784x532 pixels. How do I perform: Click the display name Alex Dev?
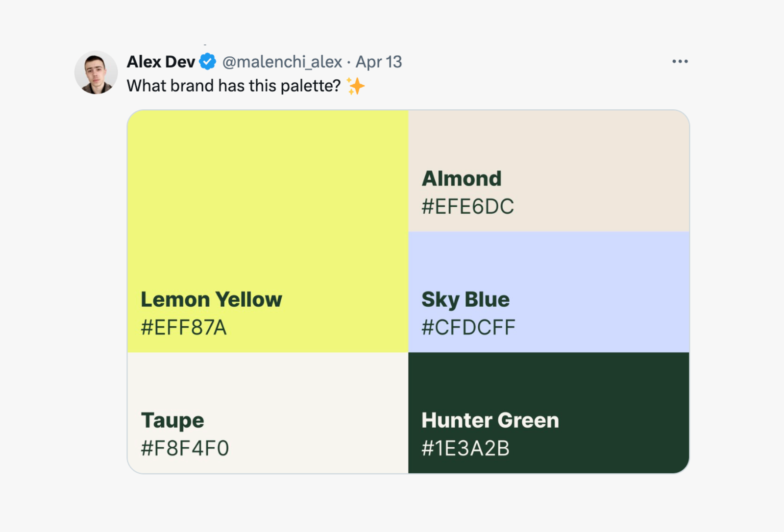click(161, 61)
